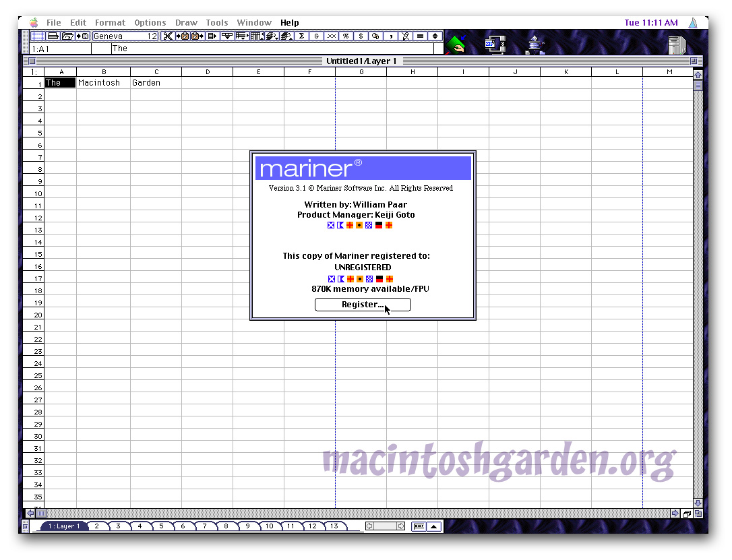The width and height of the screenshot is (732, 560).
Task: Click the equals sign toolbar icon
Action: (420, 36)
